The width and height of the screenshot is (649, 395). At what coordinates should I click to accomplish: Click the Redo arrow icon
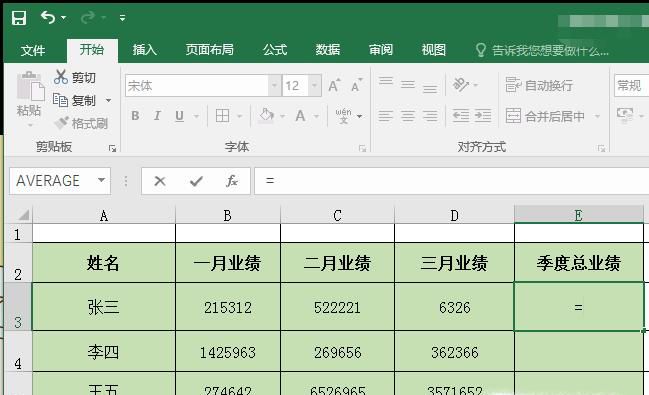(88, 17)
